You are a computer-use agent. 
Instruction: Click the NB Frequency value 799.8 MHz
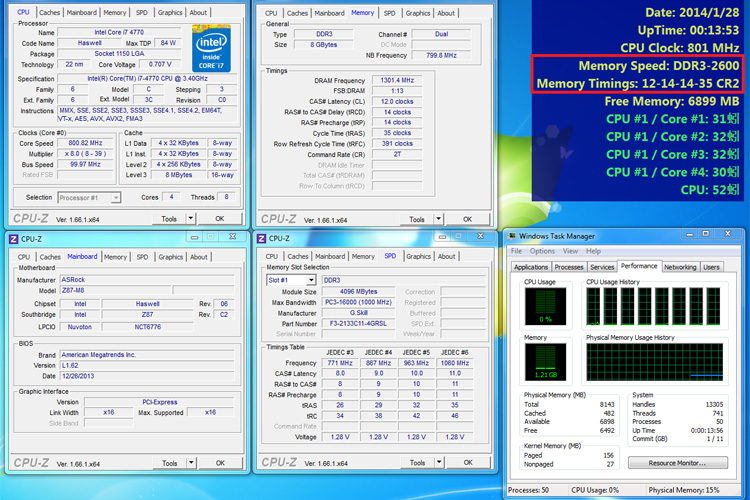(441, 55)
